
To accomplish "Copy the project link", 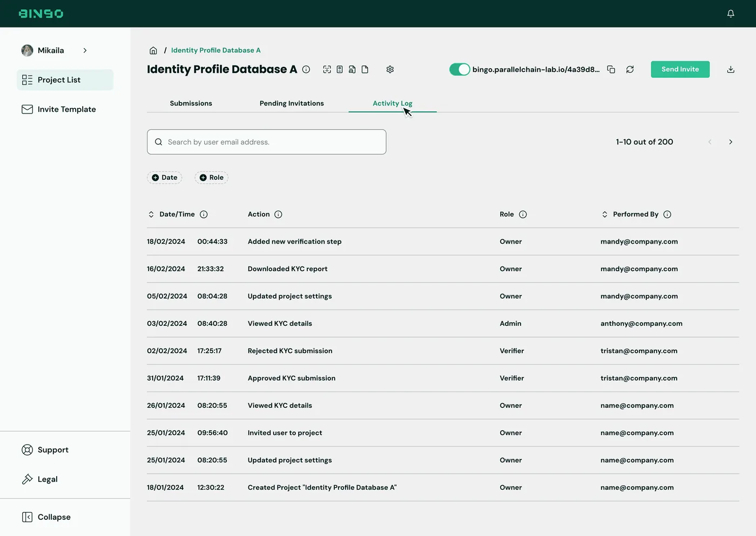I will [x=611, y=69].
